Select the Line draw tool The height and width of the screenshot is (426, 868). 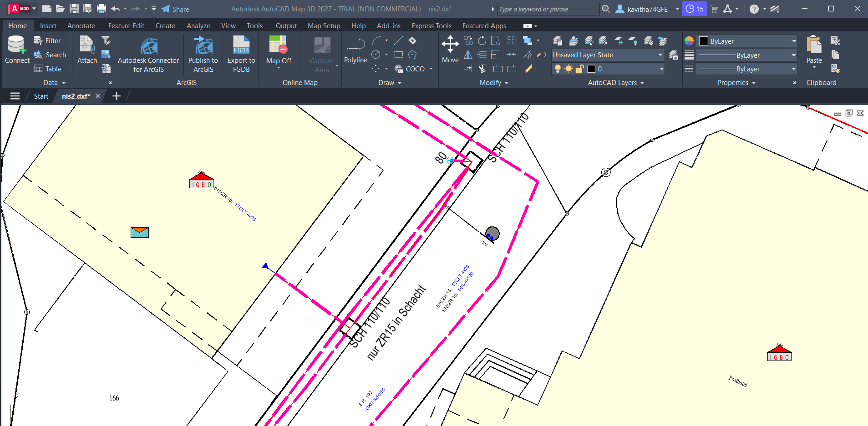(398, 41)
